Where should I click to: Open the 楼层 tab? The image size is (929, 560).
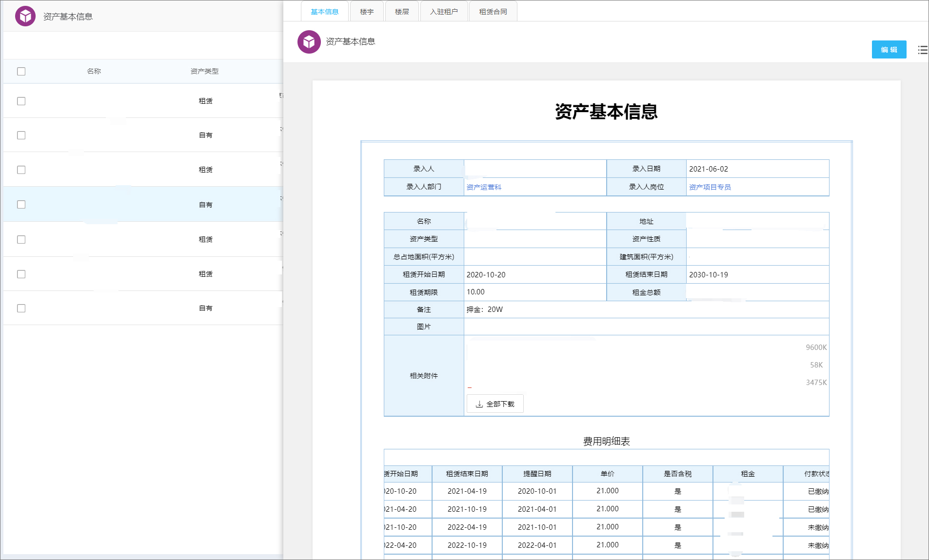(x=402, y=12)
